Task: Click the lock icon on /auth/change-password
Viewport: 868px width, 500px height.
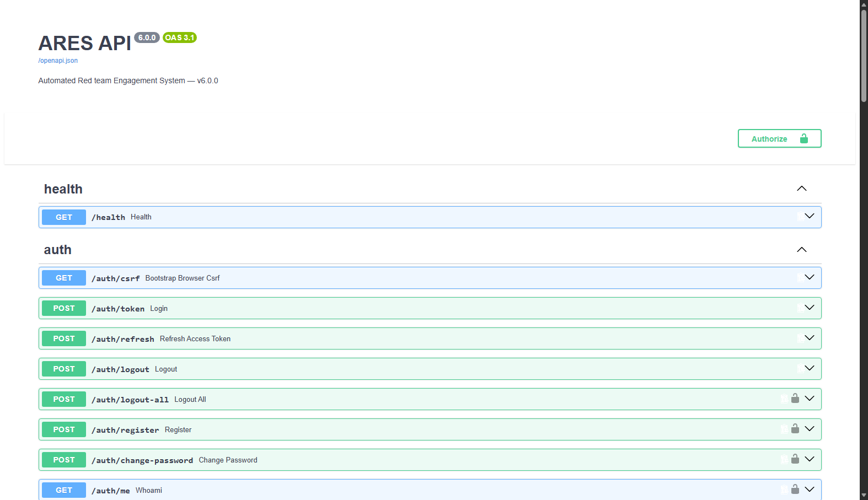Action: point(795,459)
